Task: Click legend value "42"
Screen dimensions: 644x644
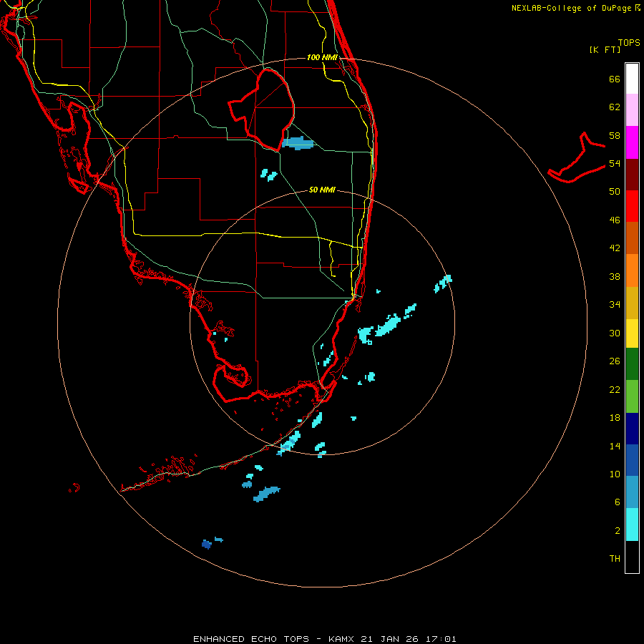Action: [x=615, y=248]
